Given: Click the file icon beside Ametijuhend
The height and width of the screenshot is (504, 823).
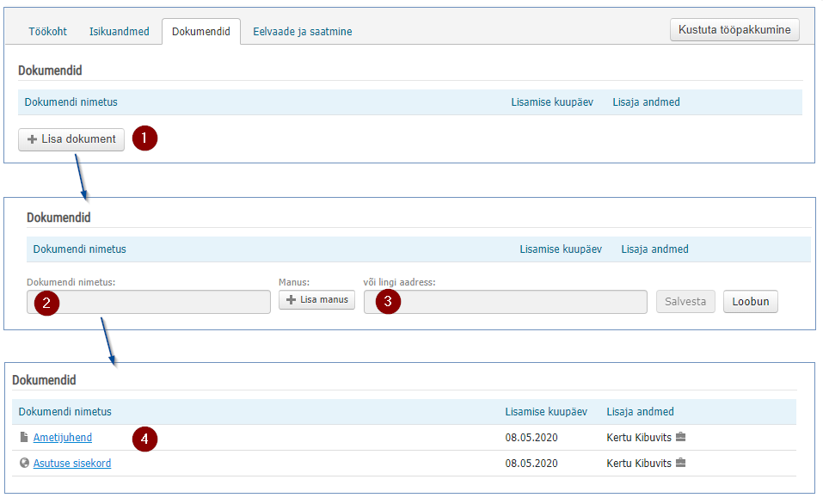Looking at the screenshot, I should pos(23,437).
